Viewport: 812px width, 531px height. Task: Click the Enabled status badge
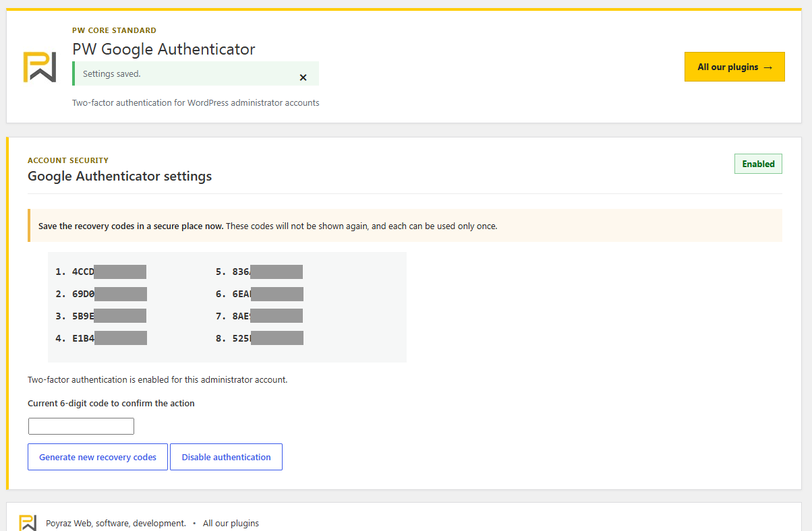click(758, 164)
